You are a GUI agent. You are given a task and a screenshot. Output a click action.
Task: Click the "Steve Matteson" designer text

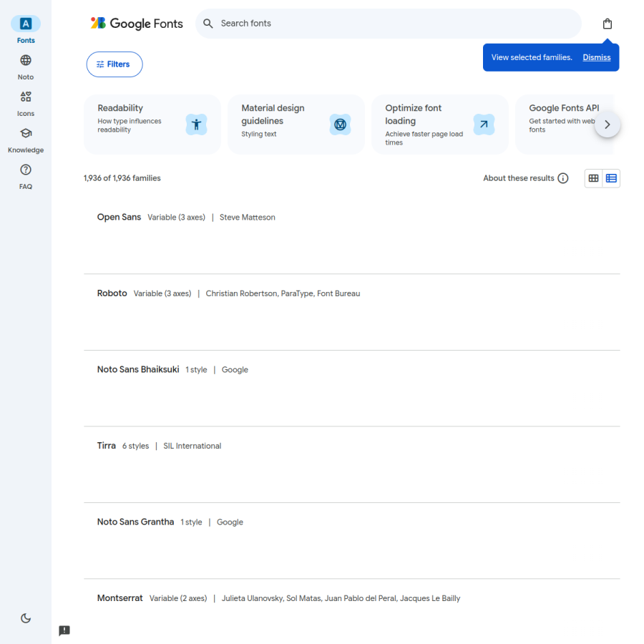click(248, 218)
